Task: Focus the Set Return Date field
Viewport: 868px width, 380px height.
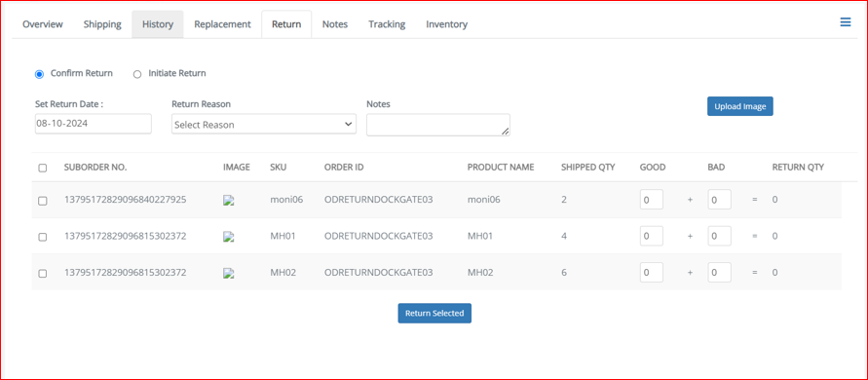Action: point(93,124)
